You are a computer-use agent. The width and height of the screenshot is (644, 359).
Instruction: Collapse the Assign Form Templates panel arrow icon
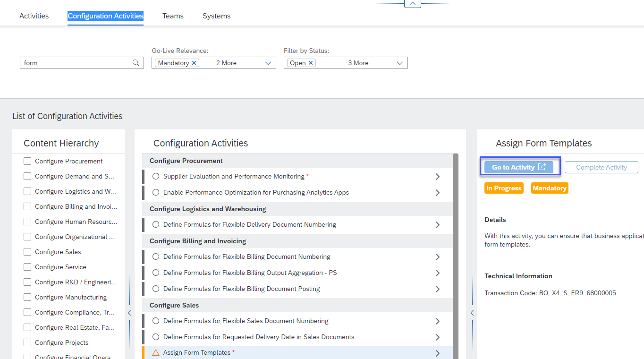click(472, 312)
